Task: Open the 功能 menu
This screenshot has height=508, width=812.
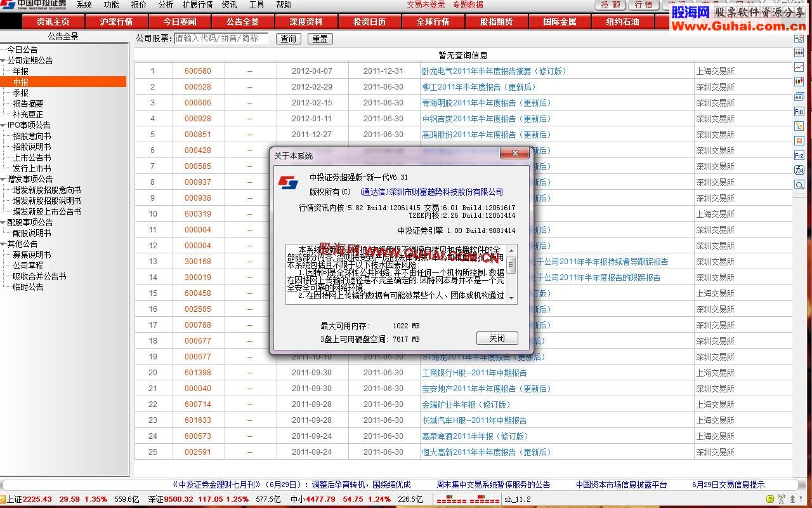Action: pos(111,4)
